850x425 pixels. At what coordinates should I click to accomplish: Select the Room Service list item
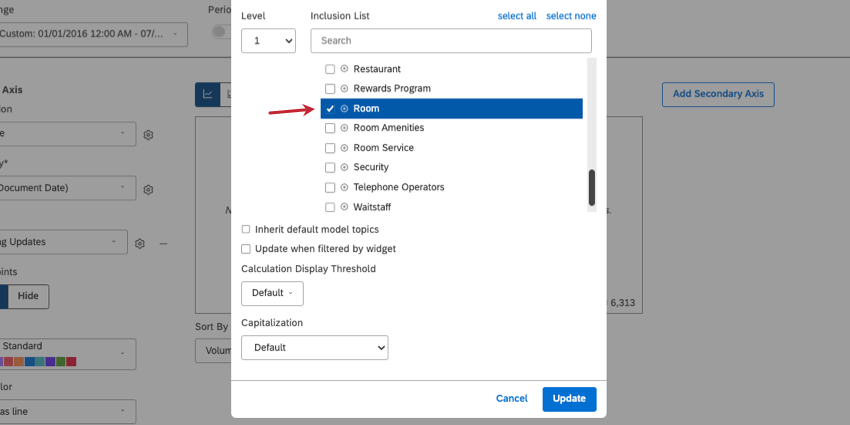[383, 148]
